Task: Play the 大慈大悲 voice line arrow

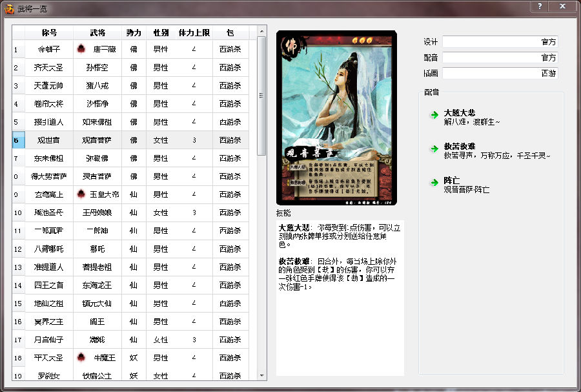Action: [434, 115]
